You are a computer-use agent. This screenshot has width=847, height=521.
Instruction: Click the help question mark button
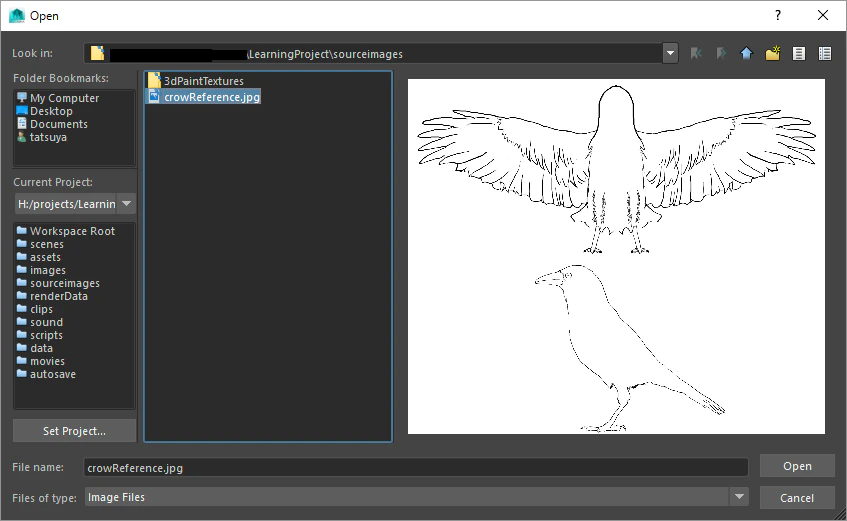(x=777, y=15)
